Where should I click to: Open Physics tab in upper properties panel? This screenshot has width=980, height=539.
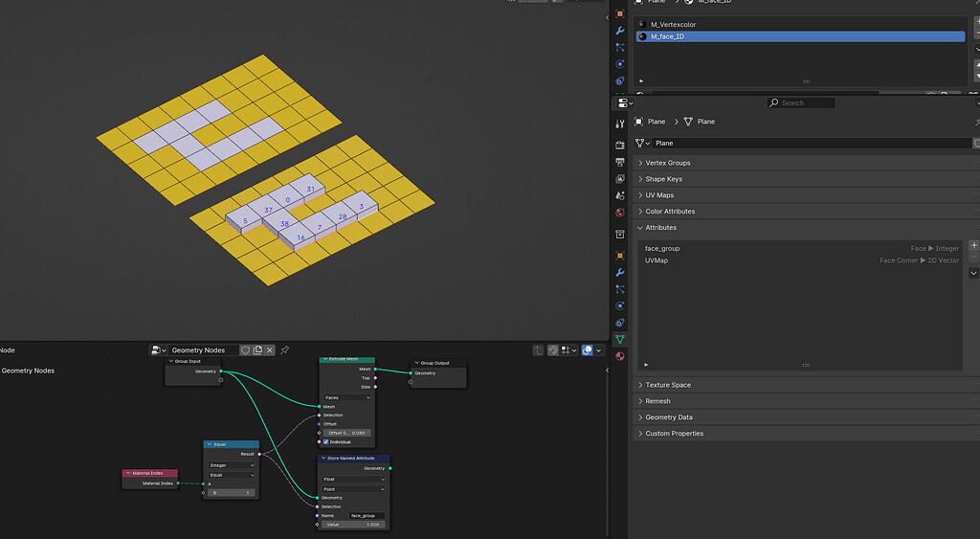[x=620, y=64]
